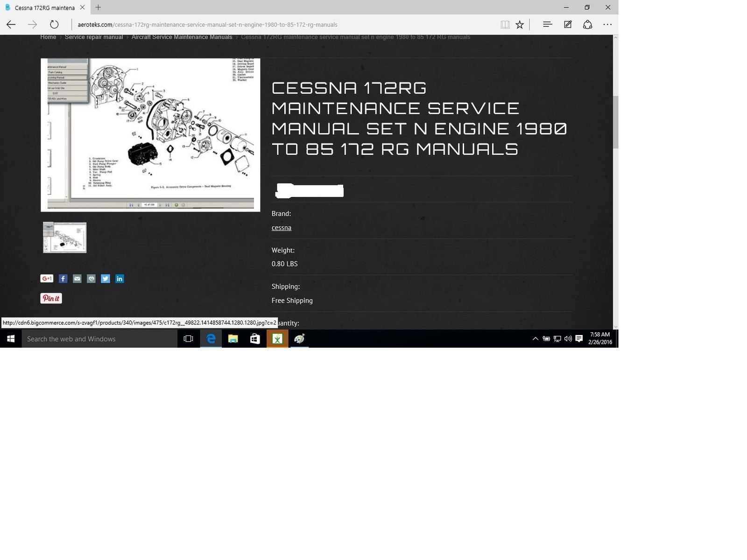Open the orange highlighted taskbar app
Screen dimensions: 747x560
pyautogui.click(x=277, y=339)
